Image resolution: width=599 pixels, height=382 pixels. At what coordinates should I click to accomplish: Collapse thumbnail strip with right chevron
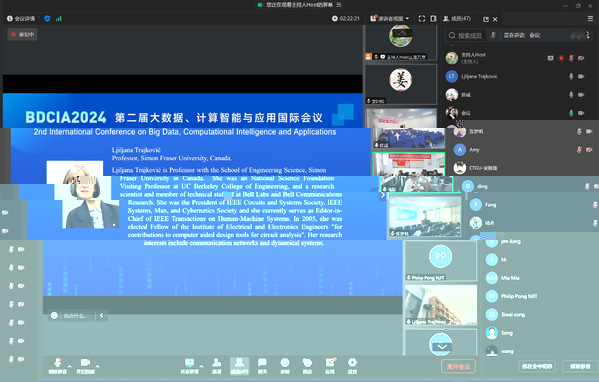pos(383,195)
